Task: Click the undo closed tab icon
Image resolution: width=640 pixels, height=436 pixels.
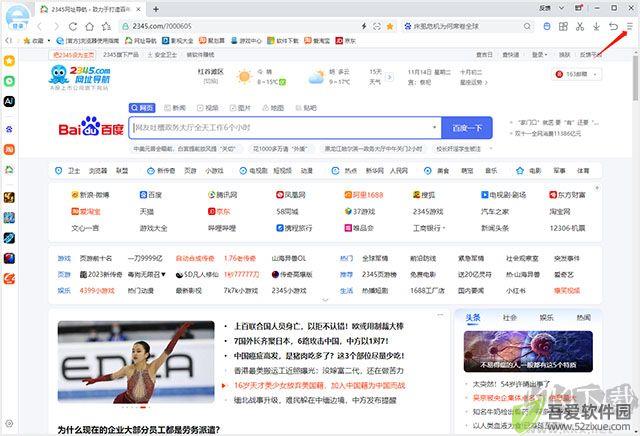Action: tap(613, 26)
